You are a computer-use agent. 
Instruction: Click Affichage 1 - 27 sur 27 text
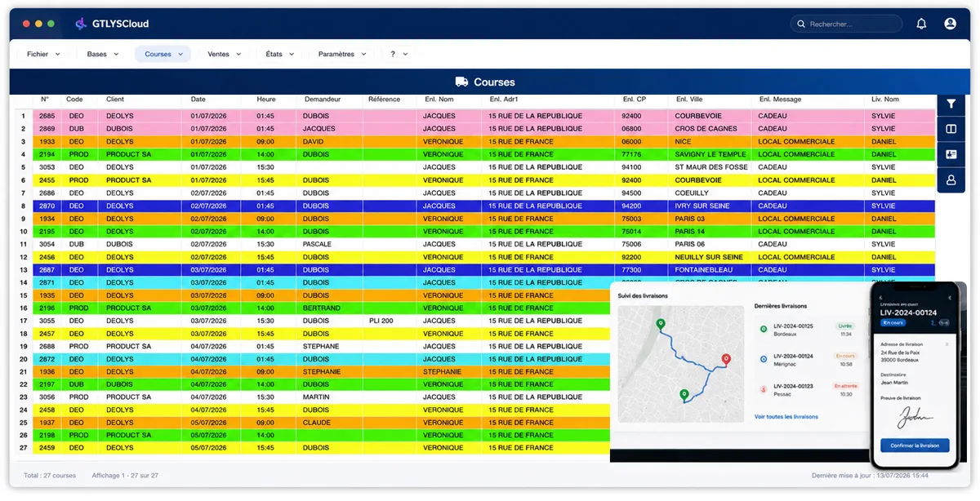click(x=125, y=475)
